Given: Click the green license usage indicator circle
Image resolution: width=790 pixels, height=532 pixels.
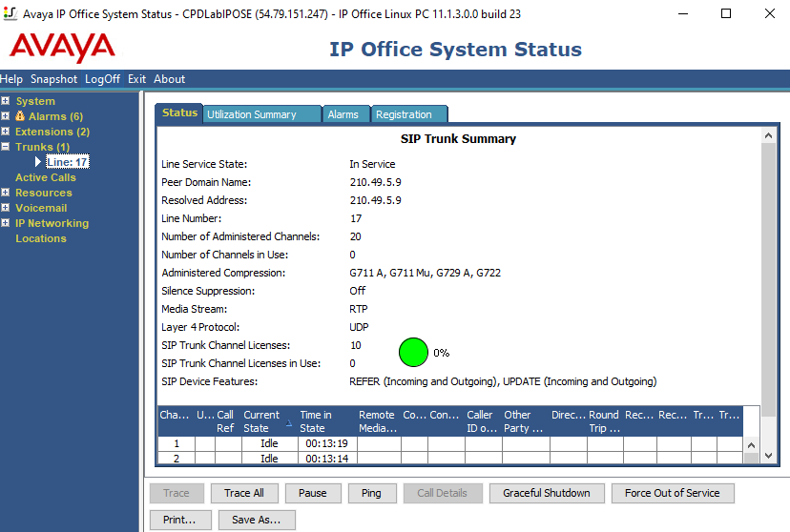Looking at the screenshot, I should pyautogui.click(x=413, y=353).
